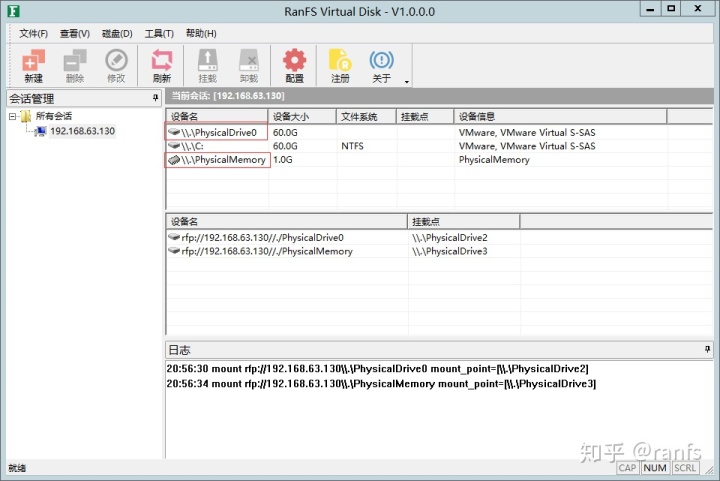Viewport: 720px width, 481px height.
Task: Click the \\.\PhysicalDrive2 mount point cell
Action: click(x=450, y=238)
